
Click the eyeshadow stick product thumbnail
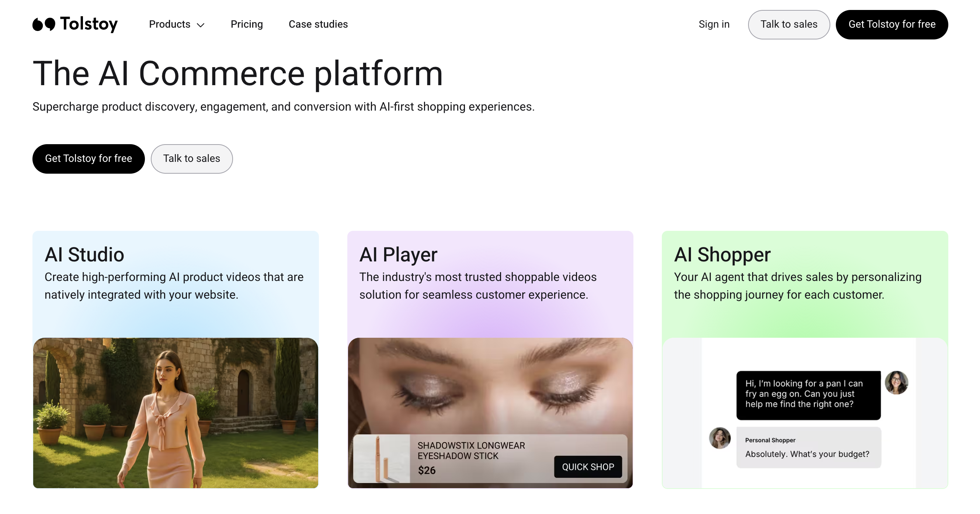coord(382,459)
